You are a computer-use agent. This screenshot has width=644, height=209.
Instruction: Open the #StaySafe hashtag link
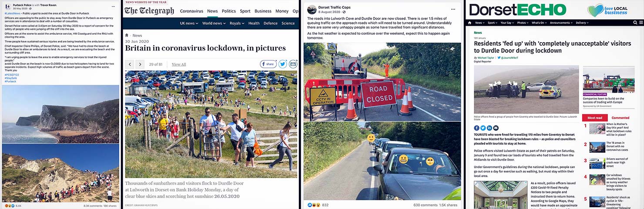click(10, 78)
